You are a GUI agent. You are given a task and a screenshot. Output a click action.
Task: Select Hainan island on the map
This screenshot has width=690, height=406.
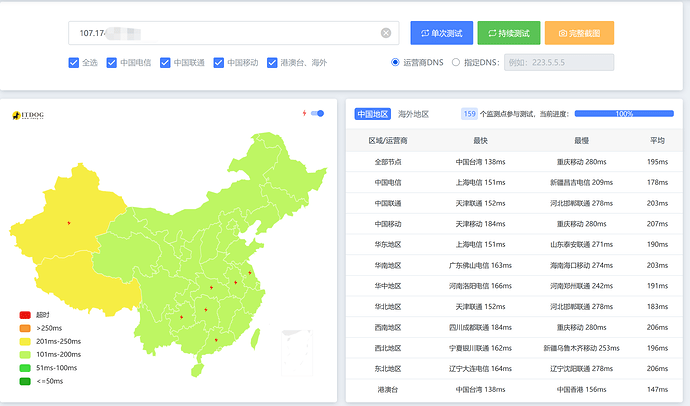tap(197, 370)
